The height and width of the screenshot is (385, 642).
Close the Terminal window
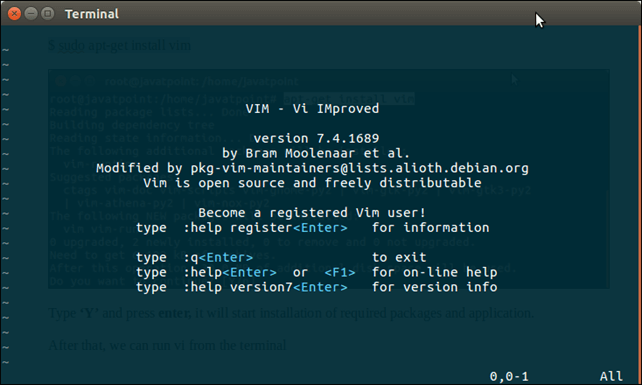pyautogui.click(x=14, y=14)
